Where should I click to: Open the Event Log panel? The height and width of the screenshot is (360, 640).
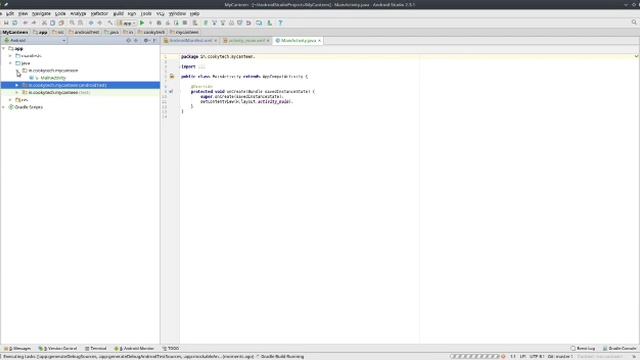pos(582,349)
